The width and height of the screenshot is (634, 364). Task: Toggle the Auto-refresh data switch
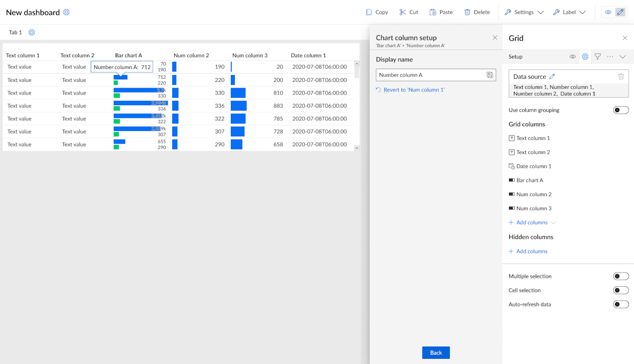(x=621, y=304)
